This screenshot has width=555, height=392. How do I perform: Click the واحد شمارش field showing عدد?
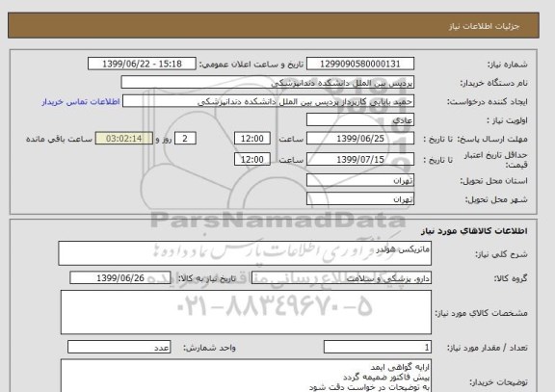click(119, 347)
